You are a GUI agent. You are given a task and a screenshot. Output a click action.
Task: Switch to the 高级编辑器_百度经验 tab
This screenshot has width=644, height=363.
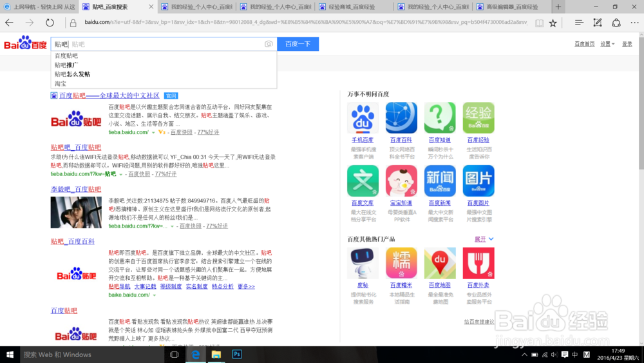coord(511,6)
